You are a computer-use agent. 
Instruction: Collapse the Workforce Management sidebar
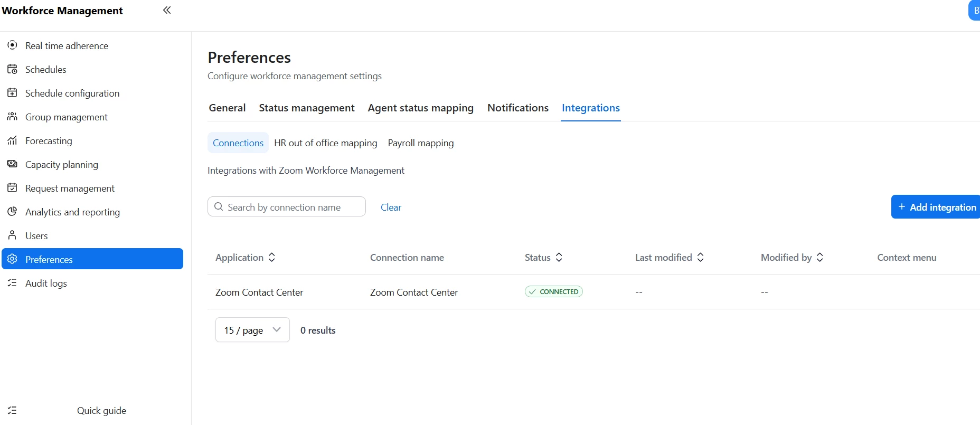pyautogui.click(x=167, y=10)
